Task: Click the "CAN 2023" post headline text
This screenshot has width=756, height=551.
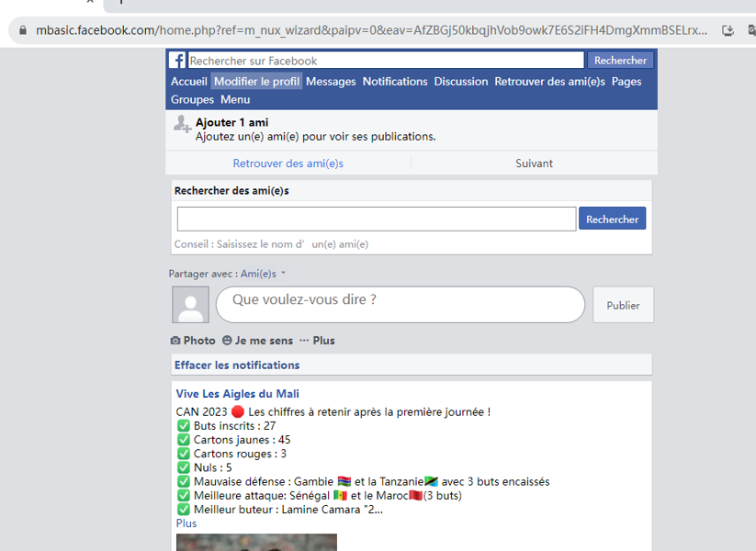Action: [333, 412]
